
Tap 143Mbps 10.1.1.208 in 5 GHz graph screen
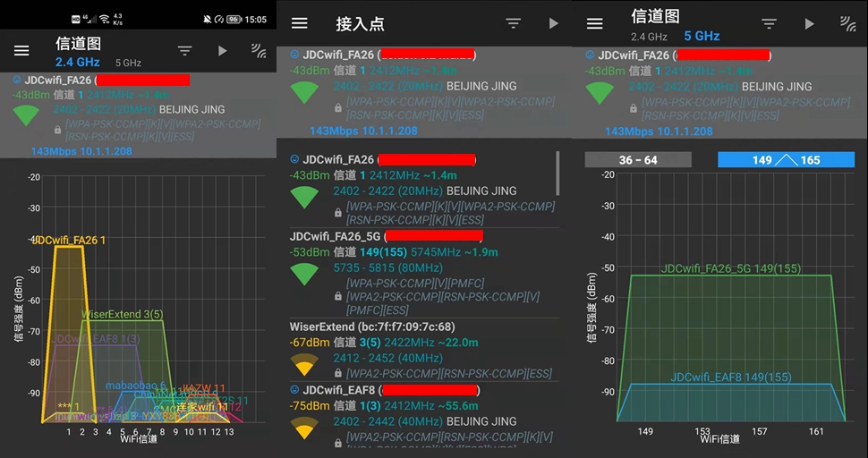tap(659, 131)
